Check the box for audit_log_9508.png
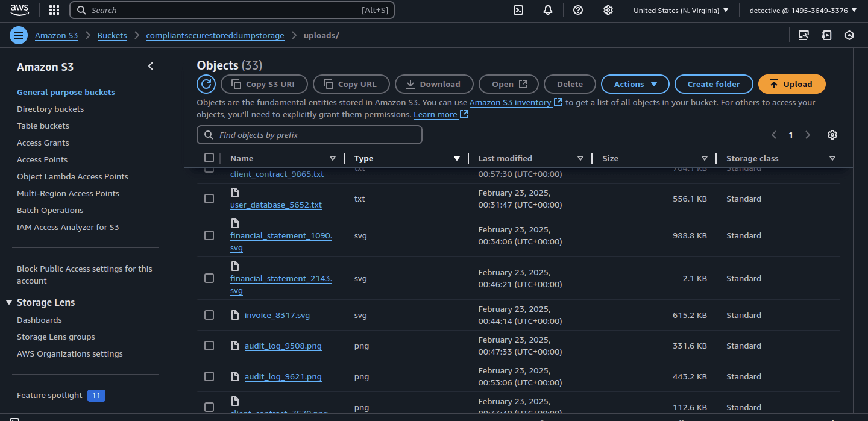 pos(209,346)
